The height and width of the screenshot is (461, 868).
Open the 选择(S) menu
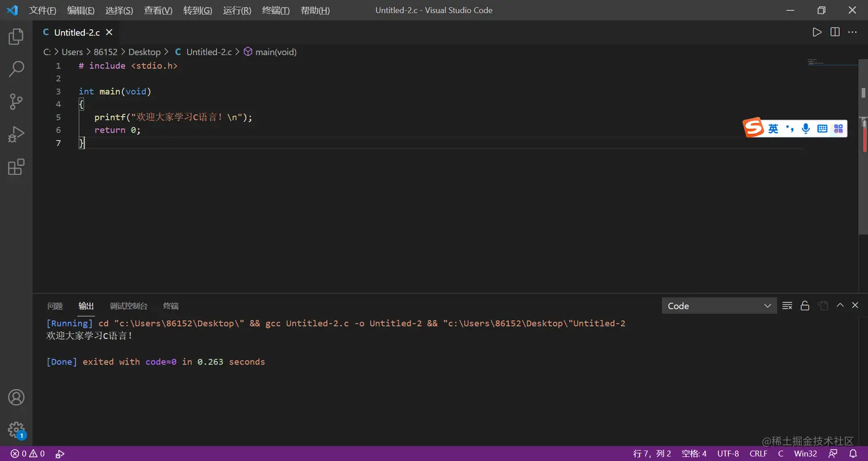tap(119, 10)
